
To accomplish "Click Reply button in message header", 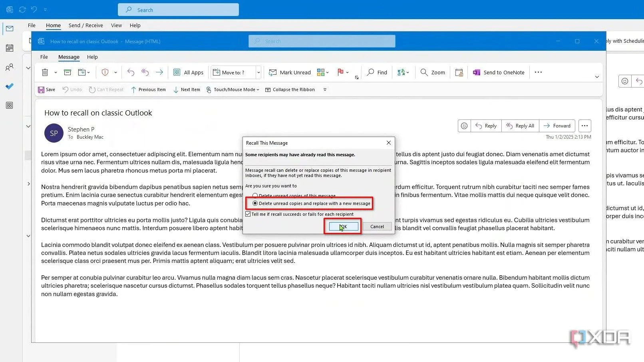I will [x=486, y=126].
